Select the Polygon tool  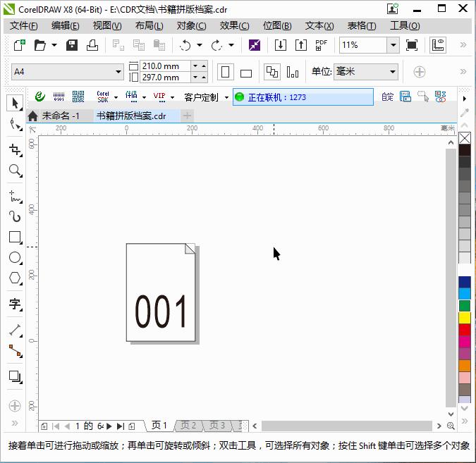coord(16,278)
